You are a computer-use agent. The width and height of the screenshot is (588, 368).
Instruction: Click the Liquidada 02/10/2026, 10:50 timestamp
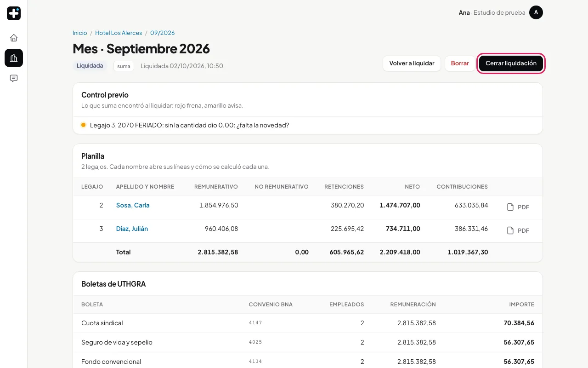(182, 66)
